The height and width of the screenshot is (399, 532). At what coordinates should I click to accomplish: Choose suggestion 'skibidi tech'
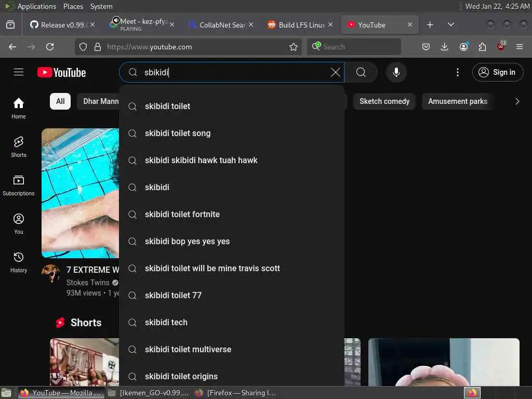(x=232, y=322)
